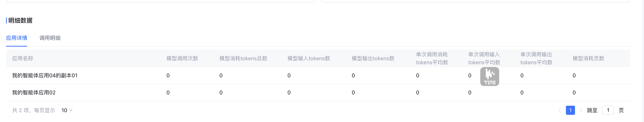Click the 模型消耗页数 column header
This screenshot has width=644, height=122.
point(588,58)
